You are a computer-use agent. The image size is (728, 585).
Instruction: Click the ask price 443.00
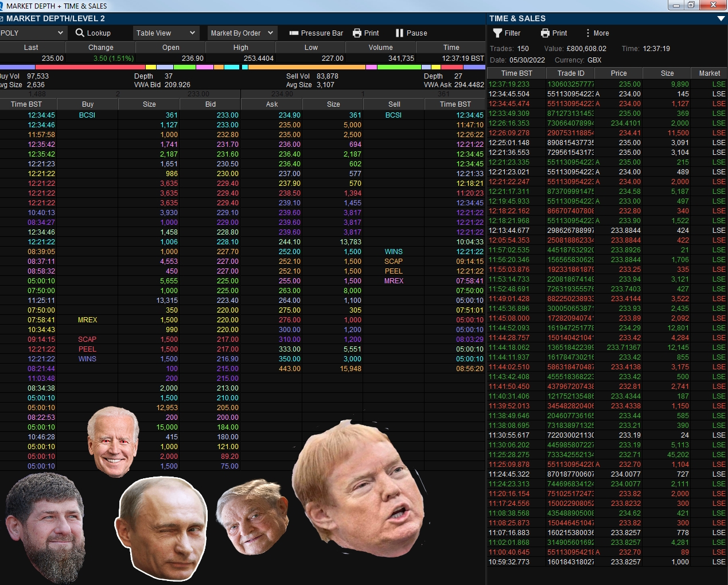tap(289, 369)
